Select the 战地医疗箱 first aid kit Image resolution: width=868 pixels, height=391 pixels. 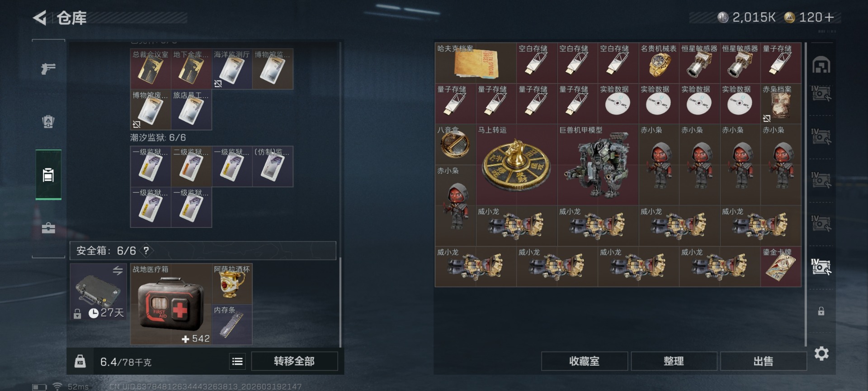pyautogui.click(x=171, y=304)
